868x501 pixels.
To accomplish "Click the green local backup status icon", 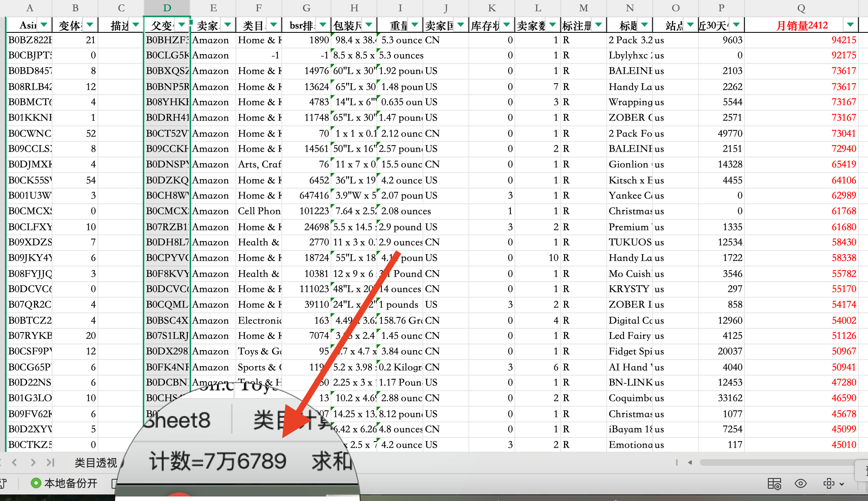I will 36,483.
